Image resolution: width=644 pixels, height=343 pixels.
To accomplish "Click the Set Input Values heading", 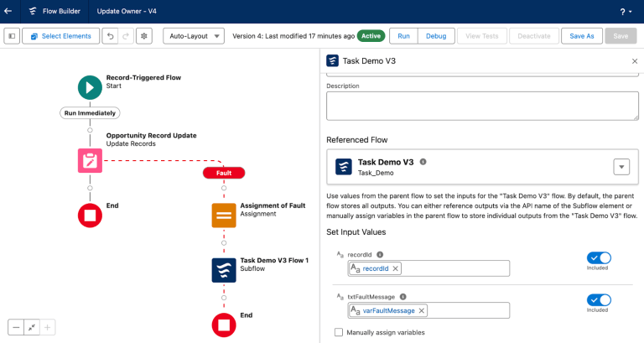I will tap(356, 232).
